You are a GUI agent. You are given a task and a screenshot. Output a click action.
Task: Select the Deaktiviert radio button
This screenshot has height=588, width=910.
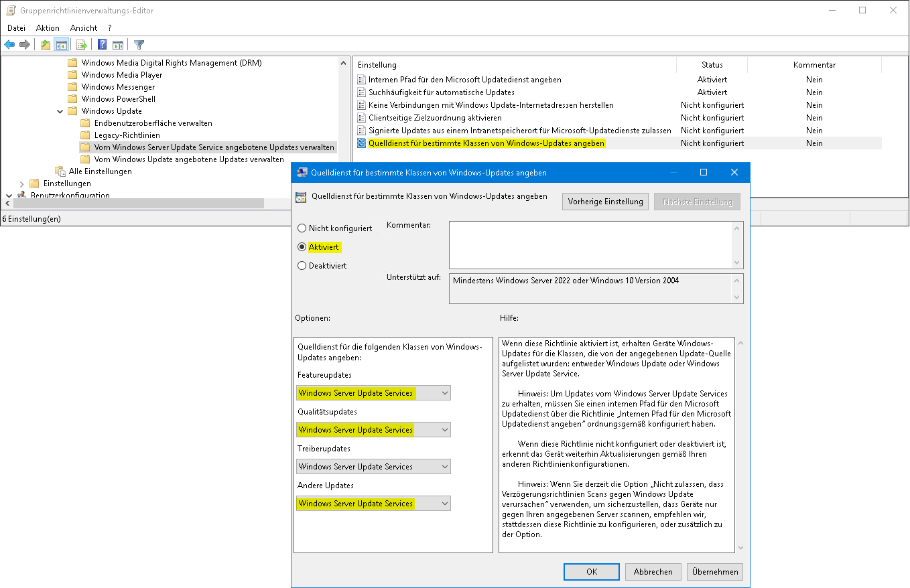coord(302,266)
